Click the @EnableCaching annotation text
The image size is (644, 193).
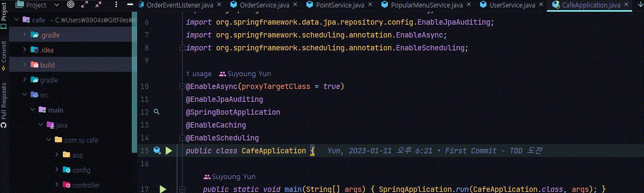(x=216, y=125)
